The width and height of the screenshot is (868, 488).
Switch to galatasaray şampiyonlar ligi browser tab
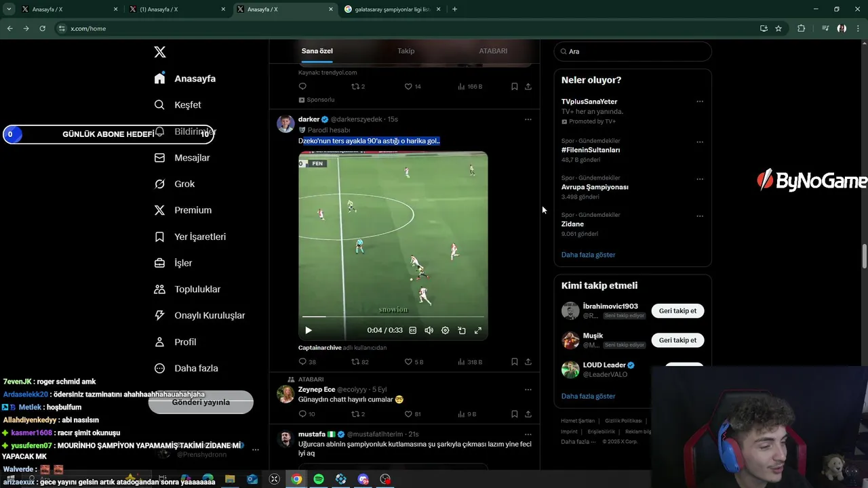[x=393, y=9]
